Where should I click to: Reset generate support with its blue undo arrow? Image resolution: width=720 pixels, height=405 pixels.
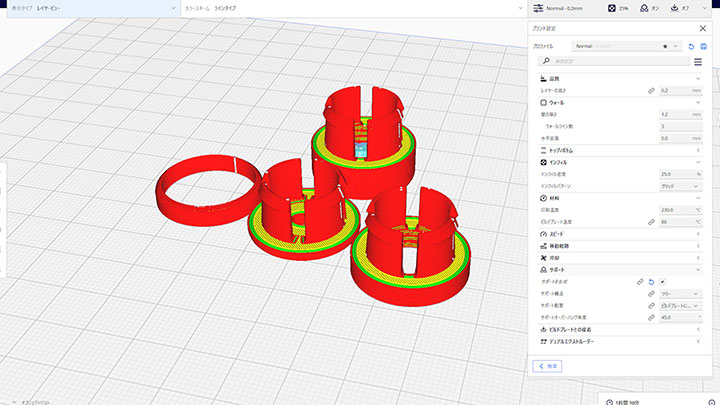[x=651, y=282]
